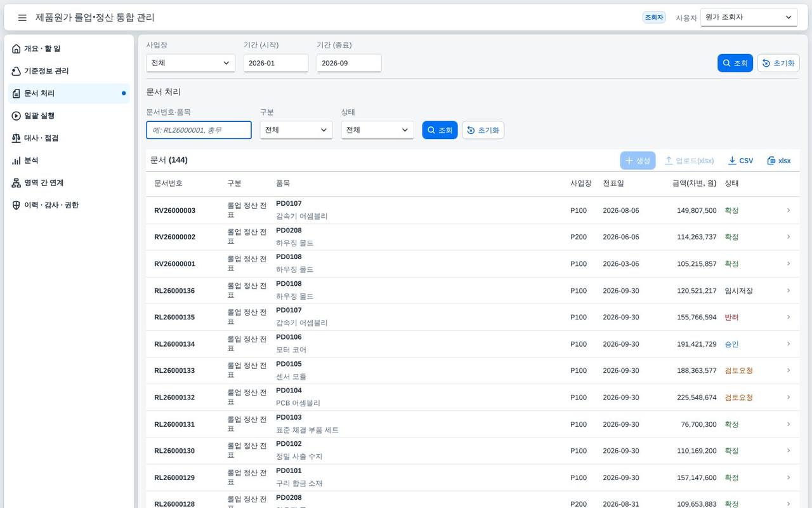Screen dimensions: 812x508
Task: Click the 기간 (종료) field 2026-09
Action: click(349, 63)
